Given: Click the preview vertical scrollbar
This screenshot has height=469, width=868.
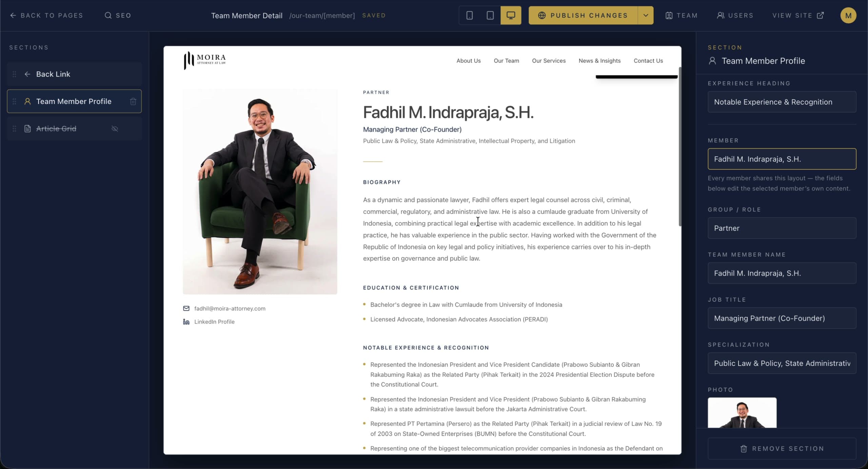Looking at the screenshot, I should pos(679,146).
